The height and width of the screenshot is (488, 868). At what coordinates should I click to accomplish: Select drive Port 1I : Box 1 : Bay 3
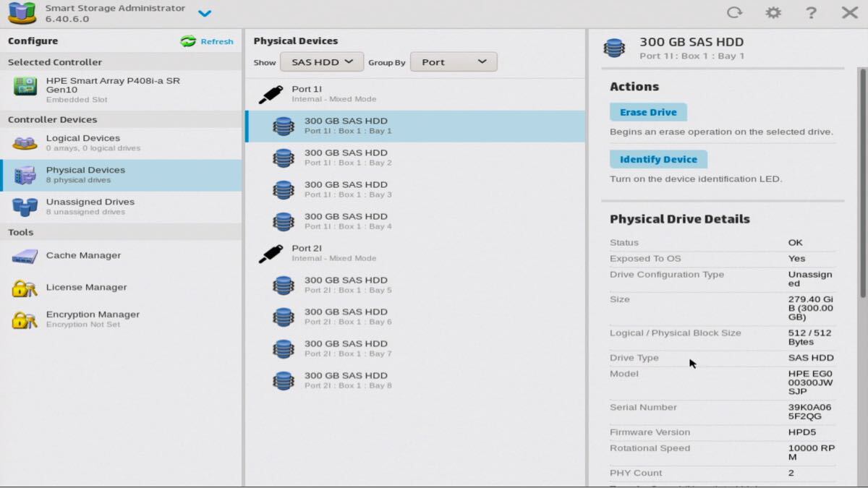[415, 189]
